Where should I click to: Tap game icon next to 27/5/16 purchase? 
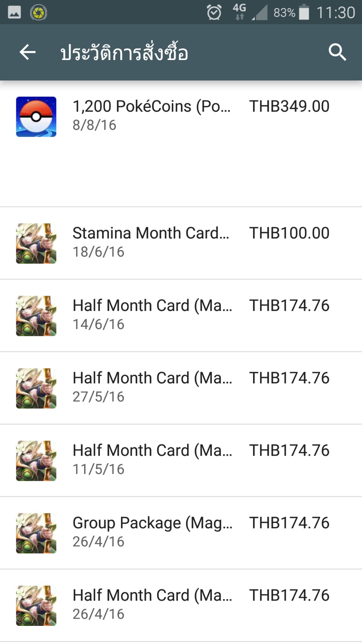[x=36, y=388]
